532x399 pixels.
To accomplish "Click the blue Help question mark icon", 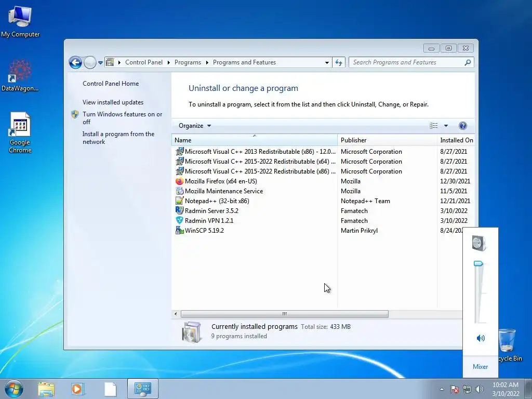I will coord(462,126).
